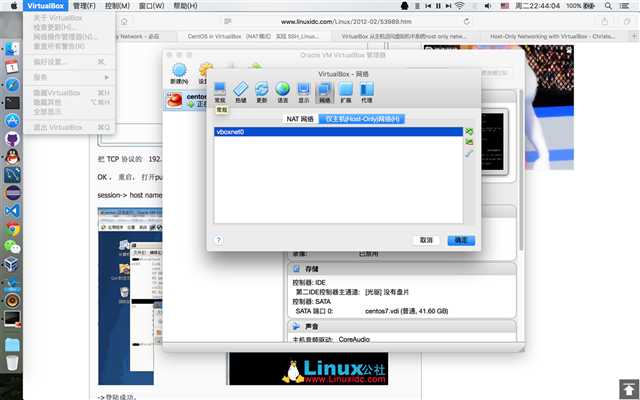Open the 热键 Input preferences icon

click(x=241, y=92)
